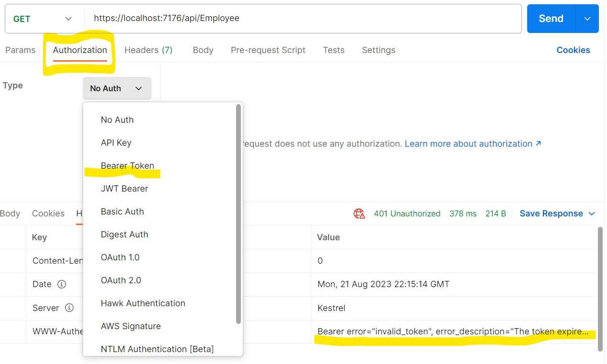Screen dimensions: 607x364
Task: Choose OAuth 2.0 from the list
Action: click(121, 280)
